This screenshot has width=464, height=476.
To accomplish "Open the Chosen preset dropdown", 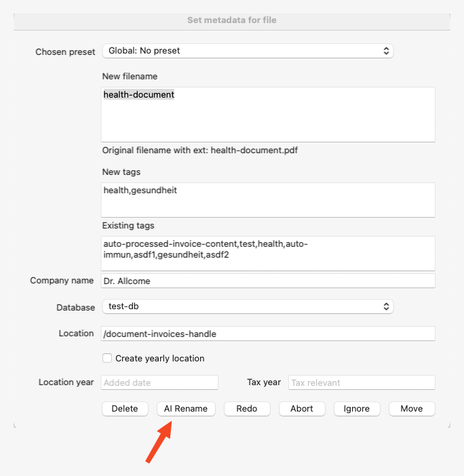I will point(248,51).
